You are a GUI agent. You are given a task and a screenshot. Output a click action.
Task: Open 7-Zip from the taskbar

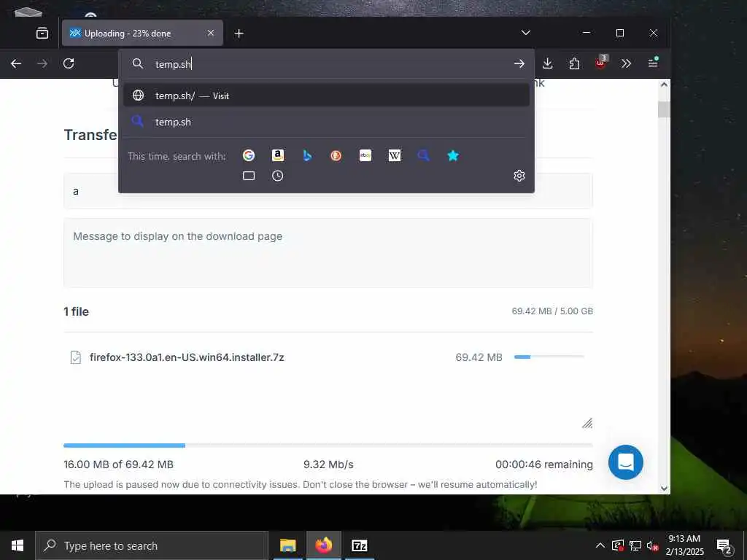(359, 545)
